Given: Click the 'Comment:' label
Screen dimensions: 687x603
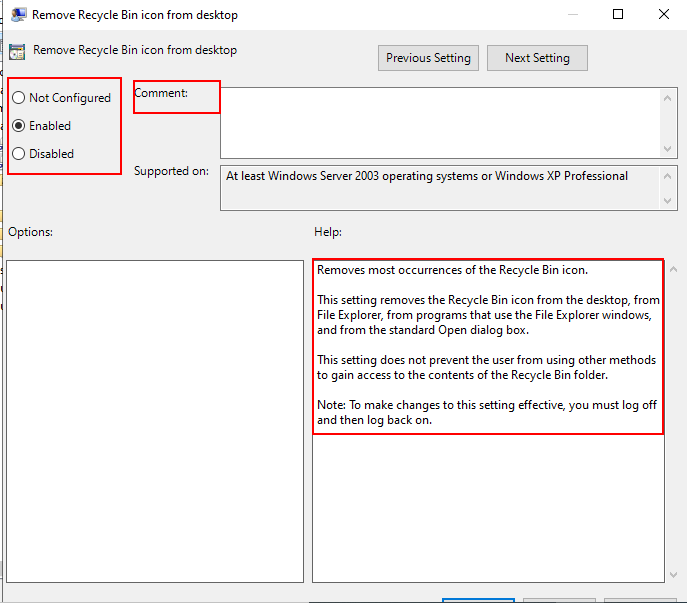Looking at the screenshot, I should [x=161, y=93].
